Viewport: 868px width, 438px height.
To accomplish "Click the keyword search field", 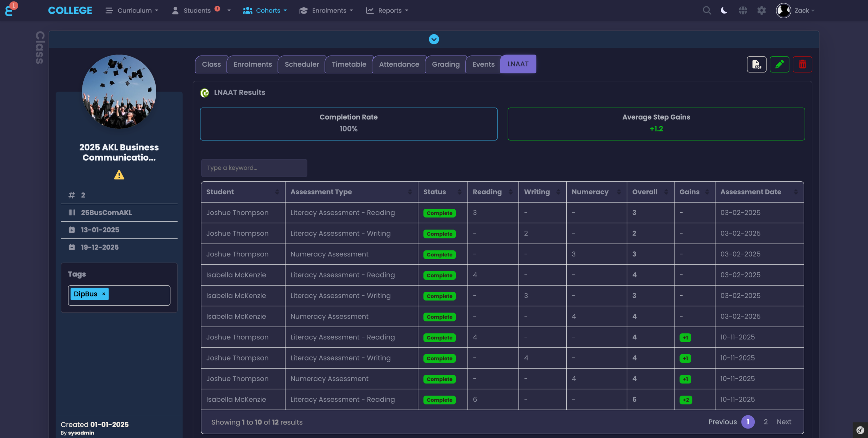I will (254, 168).
